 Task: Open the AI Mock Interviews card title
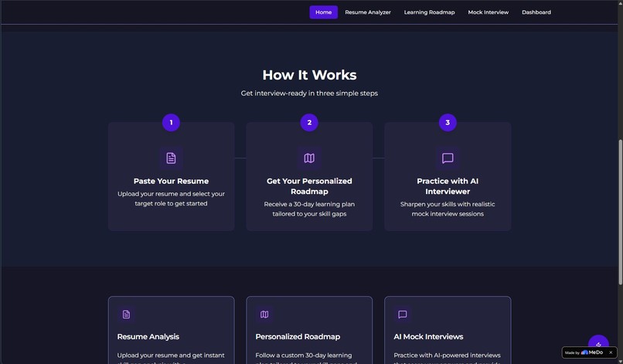point(428,337)
